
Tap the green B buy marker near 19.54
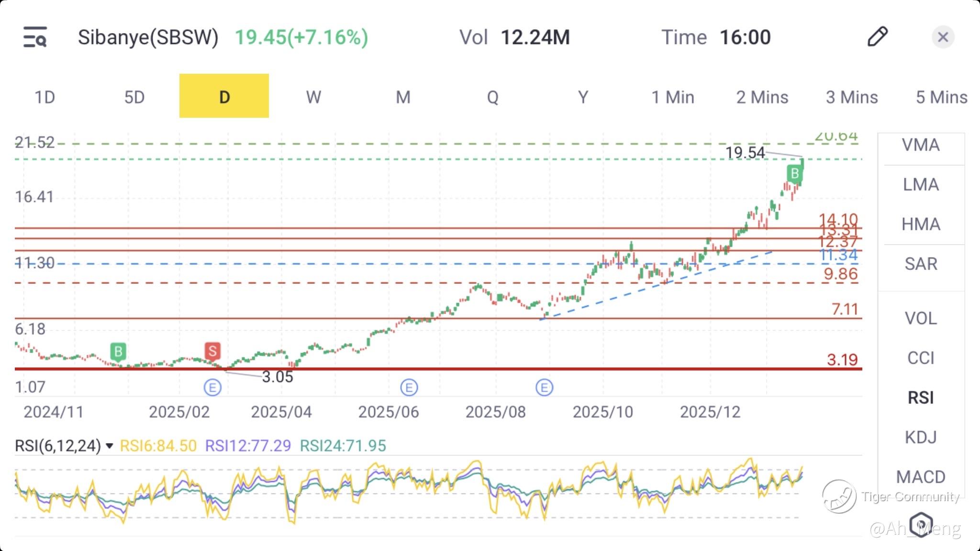[x=794, y=173]
